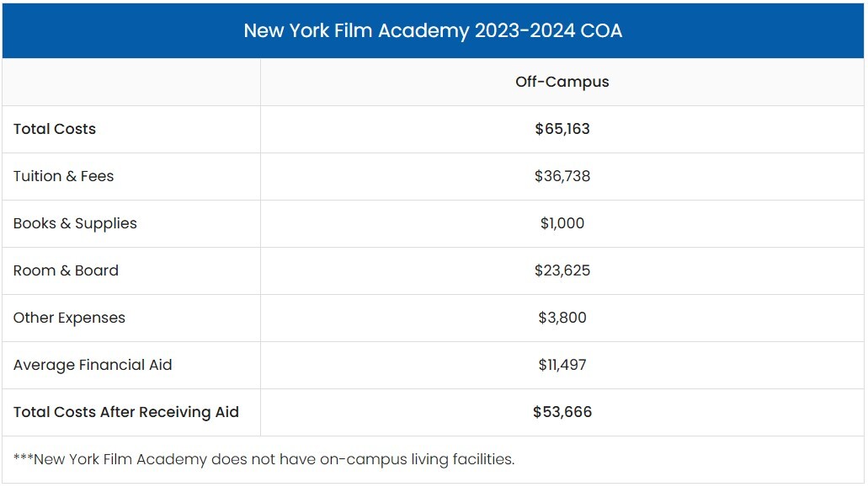
Task: Click the table title New York Film Academy 2023-2024 COA
Action: click(x=433, y=31)
